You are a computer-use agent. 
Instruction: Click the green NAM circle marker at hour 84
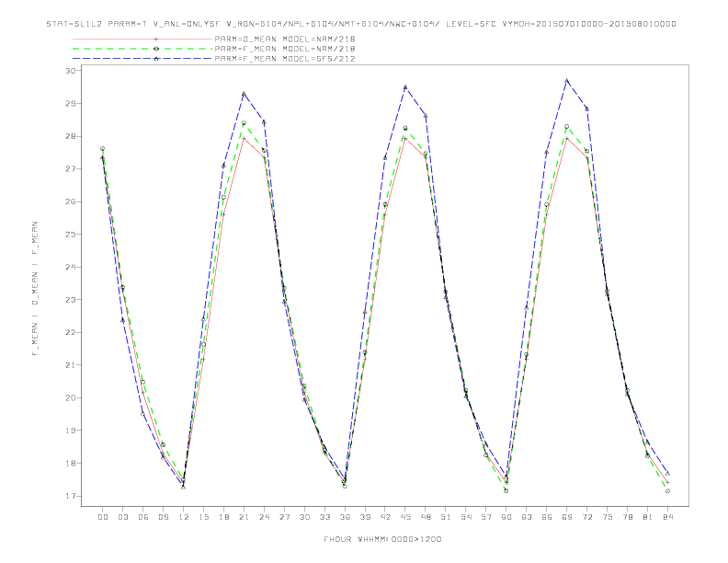(x=667, y=491)
